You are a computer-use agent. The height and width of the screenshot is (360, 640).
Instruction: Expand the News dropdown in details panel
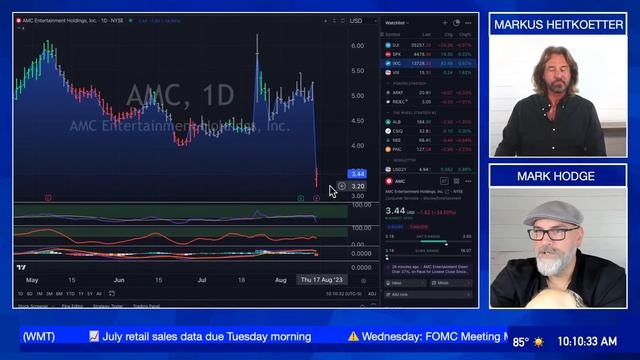[405, 283]
